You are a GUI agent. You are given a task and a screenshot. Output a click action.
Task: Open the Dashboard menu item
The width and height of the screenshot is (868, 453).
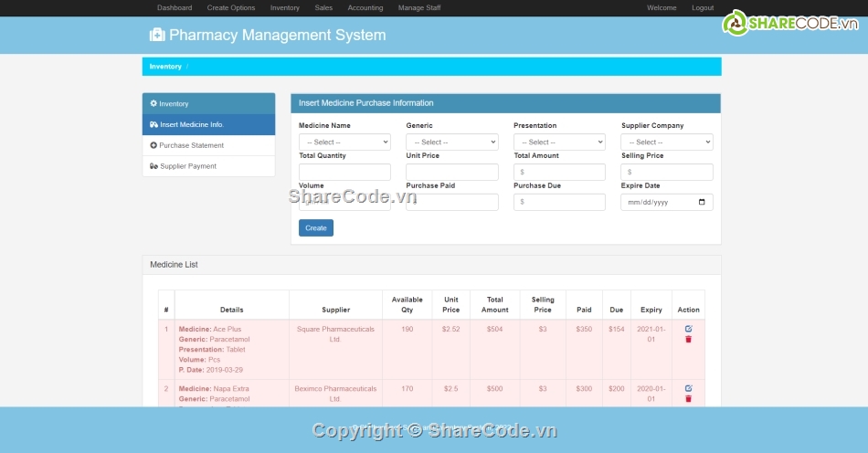pyautogui.click(x=175, y=8)
